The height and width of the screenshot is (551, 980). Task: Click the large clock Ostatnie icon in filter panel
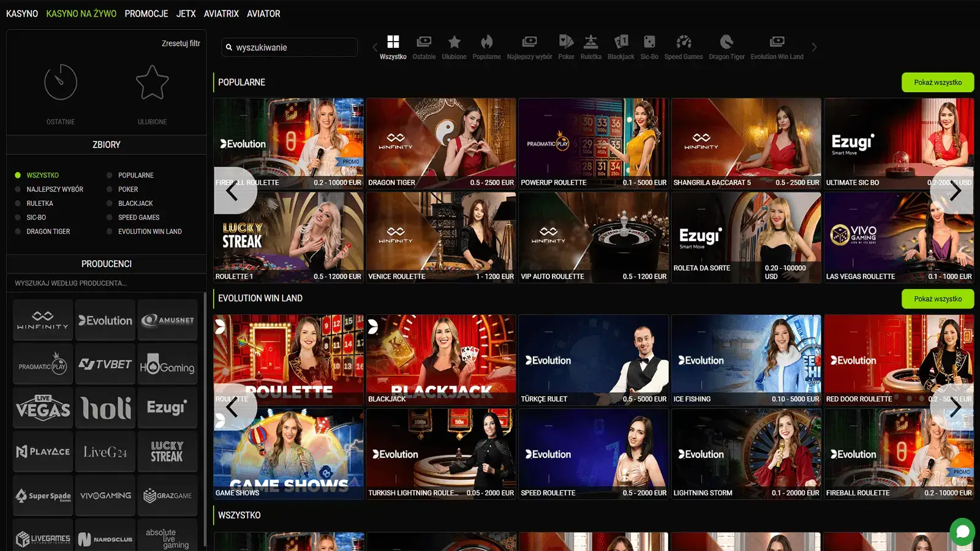pos(61,82)
